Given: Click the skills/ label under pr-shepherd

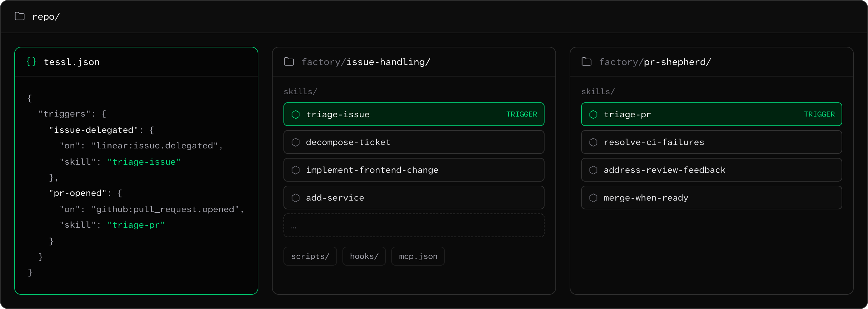Looking at the screenshot, I should 598,91.
